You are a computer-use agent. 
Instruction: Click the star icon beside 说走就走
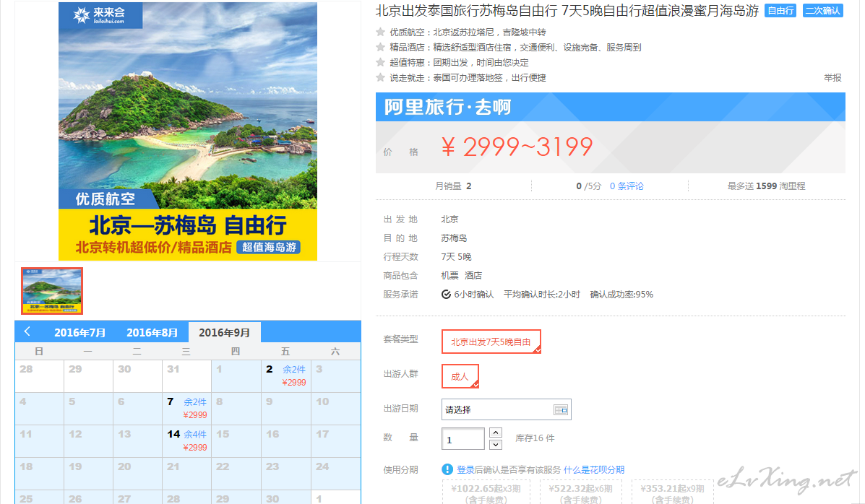tap(380, 77)
